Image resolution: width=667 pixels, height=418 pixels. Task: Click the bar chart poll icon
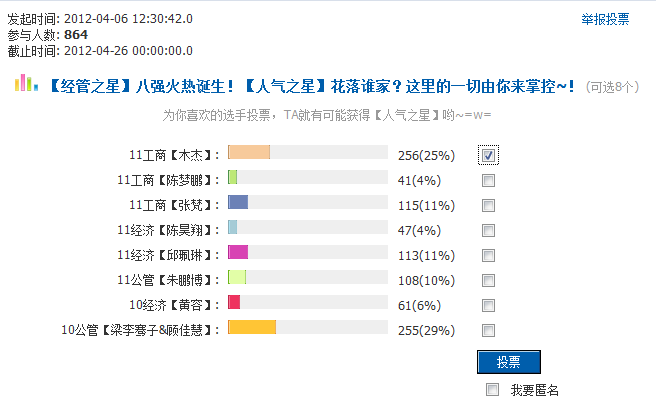click(24, 86)
